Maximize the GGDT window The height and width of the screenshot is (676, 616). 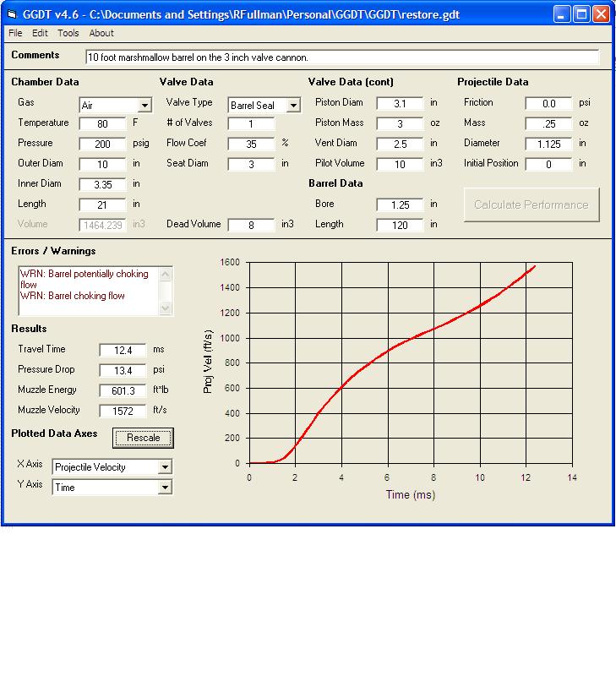point(582,14)
